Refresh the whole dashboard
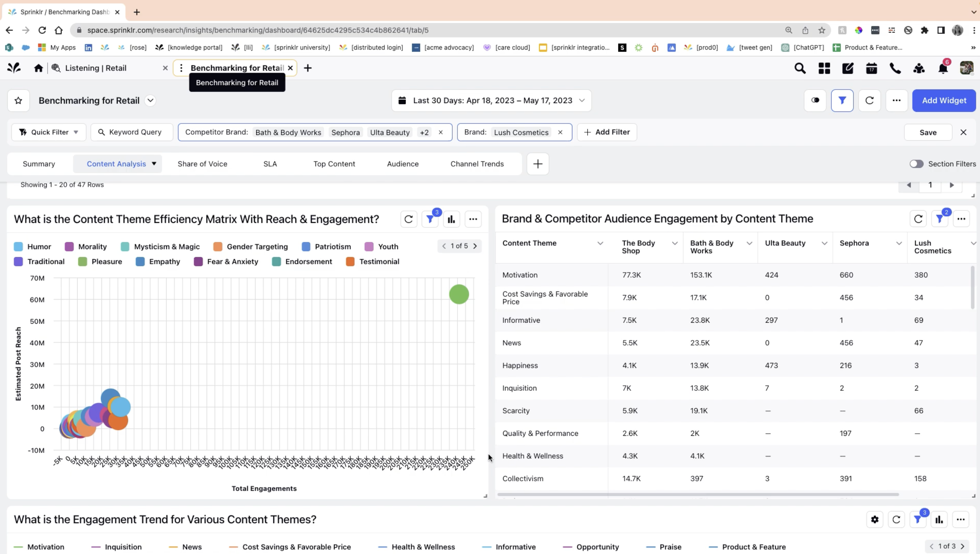Viewport: 980px width, 554px height. (x=869, y=100)
